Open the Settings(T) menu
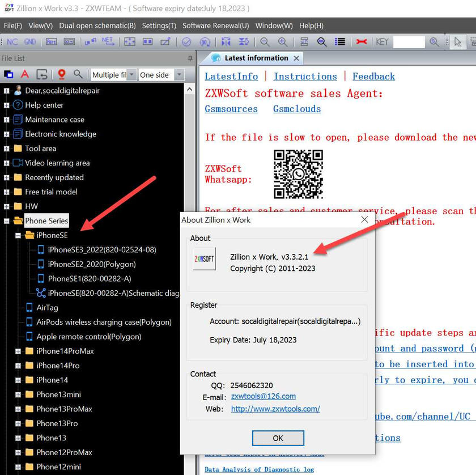 tap(159, 26)
